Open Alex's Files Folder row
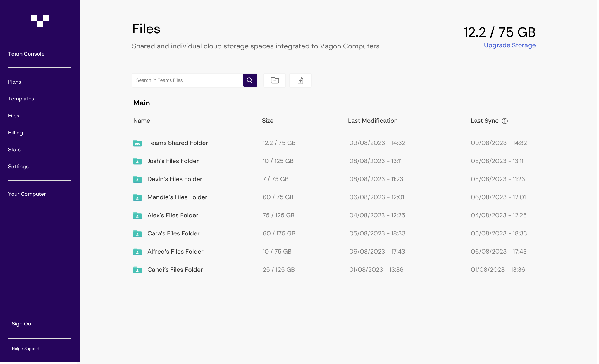 tap(173, 215)
